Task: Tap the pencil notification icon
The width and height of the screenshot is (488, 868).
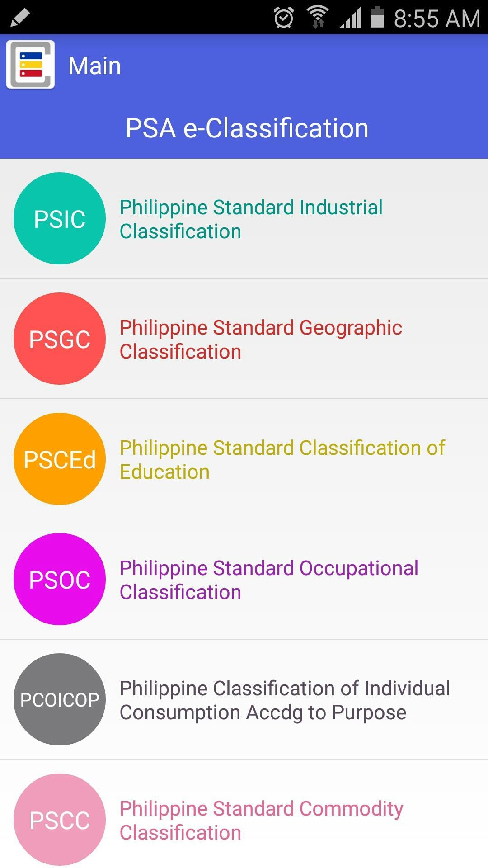Action: 19,18
